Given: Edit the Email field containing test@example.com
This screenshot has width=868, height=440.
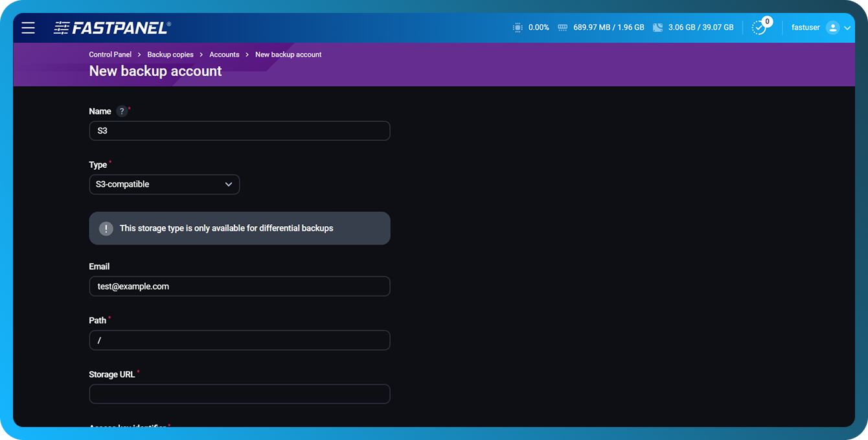Looking at the screenshot, I should pyautogui.click(x=240, y=286).
